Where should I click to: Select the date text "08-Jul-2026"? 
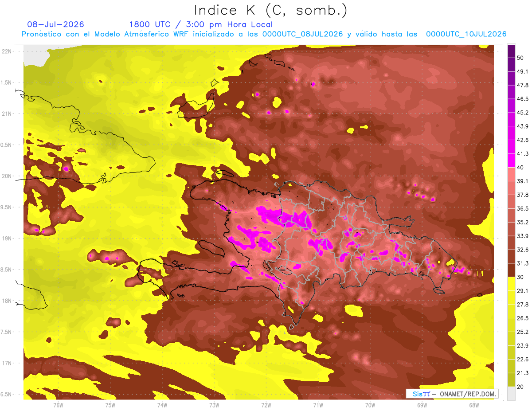tap(55, 24)
